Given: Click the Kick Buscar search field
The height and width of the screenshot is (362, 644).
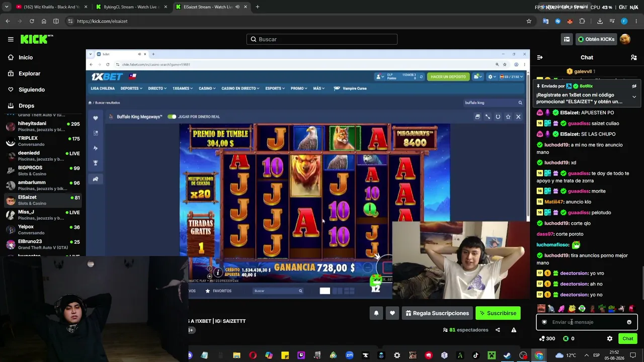Looking at the screenshot, I should (x=322, y=39).
